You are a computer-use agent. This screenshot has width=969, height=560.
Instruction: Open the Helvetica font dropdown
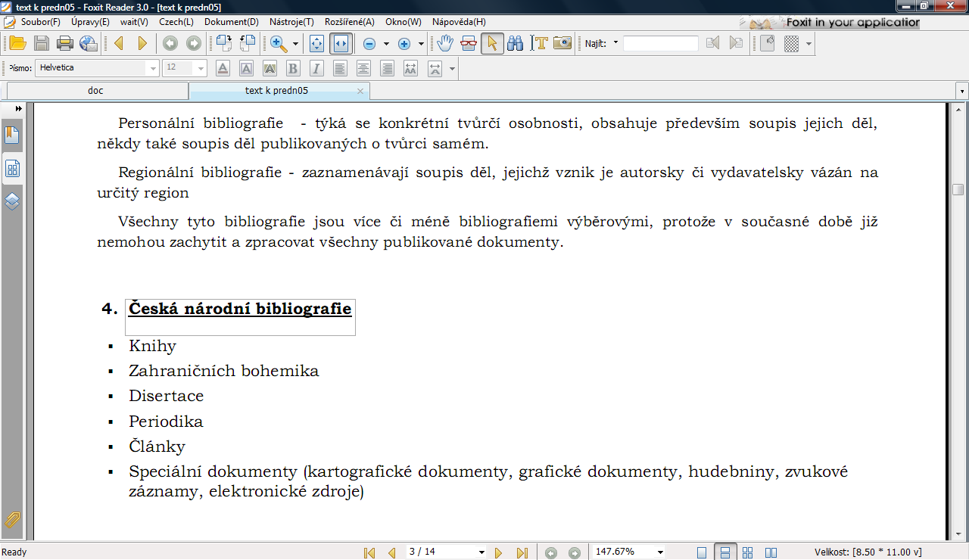click(x=154, y=68)
